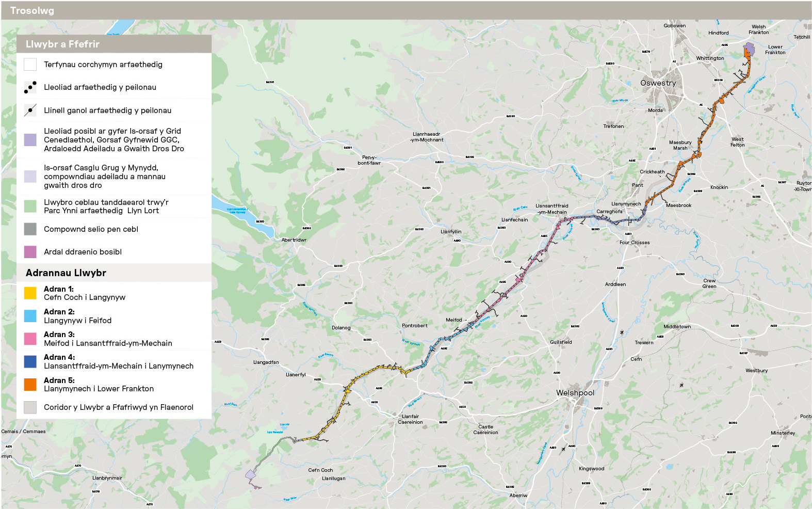Image resolution: width=812 pixels, height=509 pixels.
Task: Click the white order limits legend swatch
Action: pos(30,65)
